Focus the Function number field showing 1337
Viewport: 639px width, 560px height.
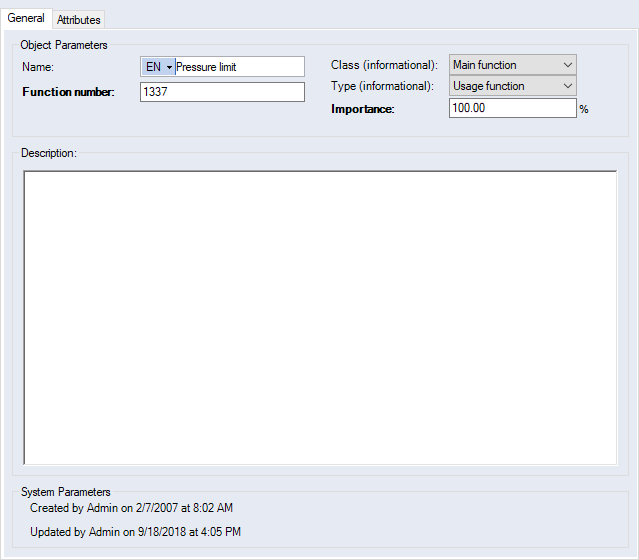tap(222, 92)
